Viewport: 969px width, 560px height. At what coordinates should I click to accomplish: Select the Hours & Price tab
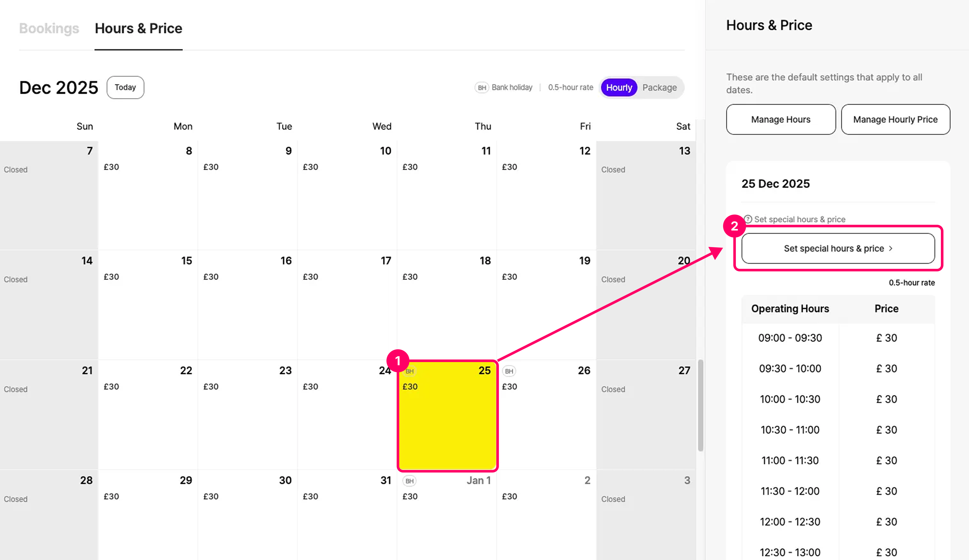click(x=138, y=29)
